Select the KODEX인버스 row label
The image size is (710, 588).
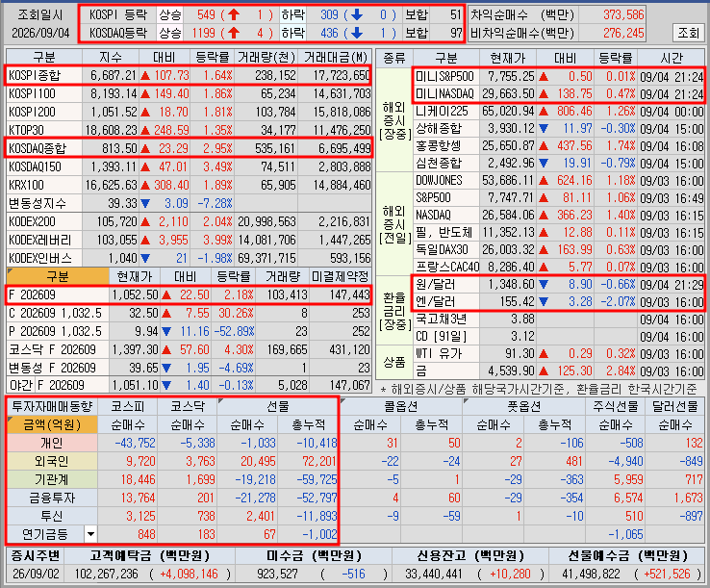coord(44,258)
